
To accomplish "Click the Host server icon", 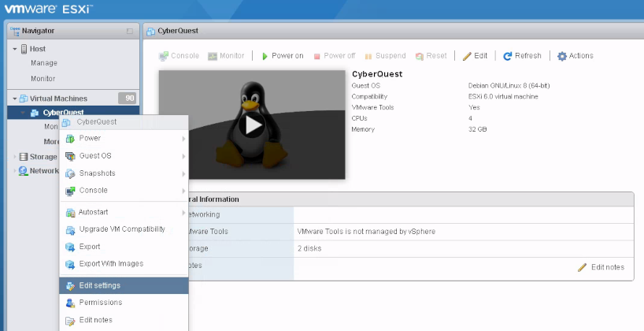I will (24, 49).
